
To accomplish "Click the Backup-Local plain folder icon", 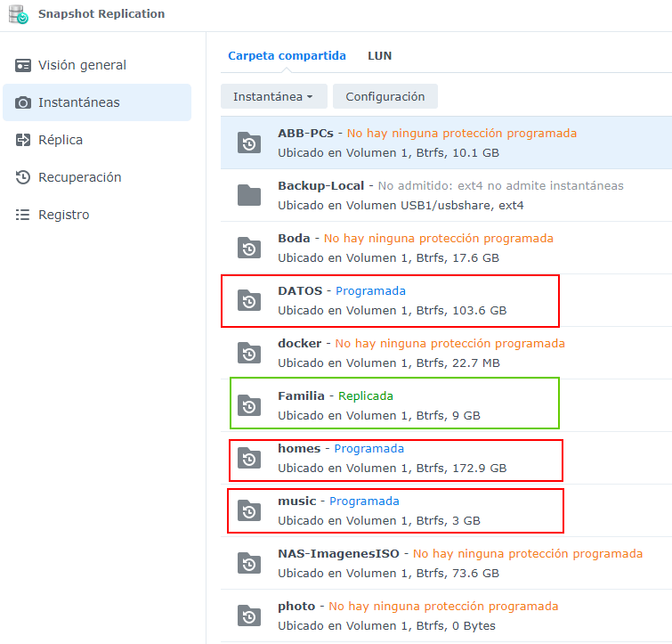I will coord(249,195).
